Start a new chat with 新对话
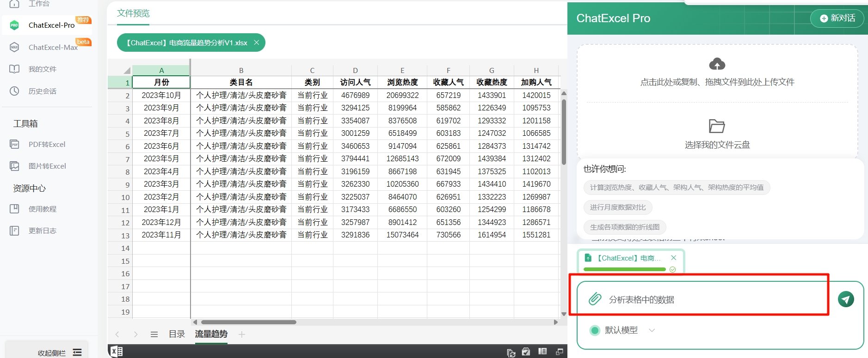This screenshot has width=868, height=358. [837, 18]
